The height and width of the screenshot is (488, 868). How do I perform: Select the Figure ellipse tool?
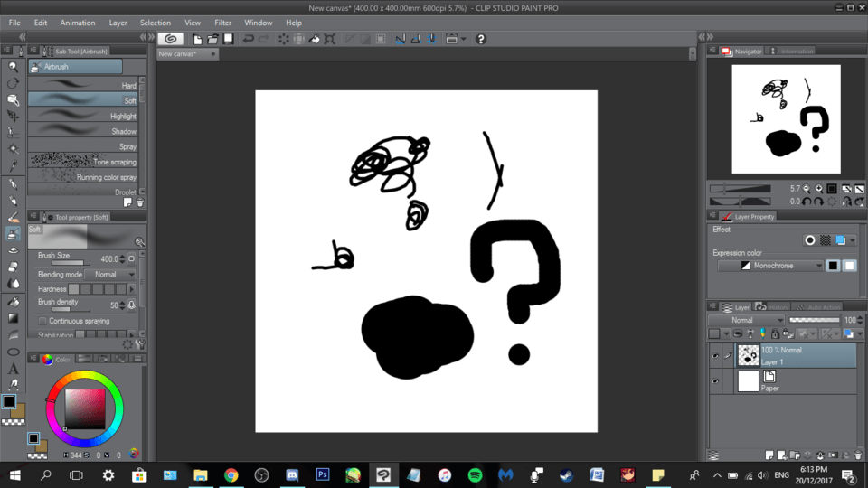[14, 352]
